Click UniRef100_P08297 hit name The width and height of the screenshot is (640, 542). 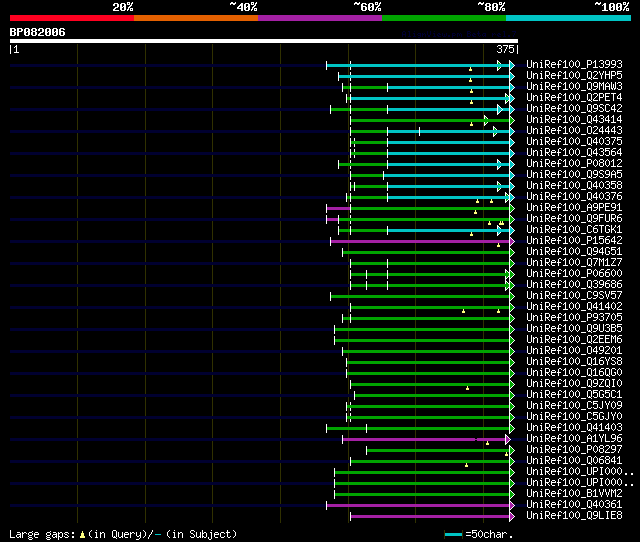[574, 450]
